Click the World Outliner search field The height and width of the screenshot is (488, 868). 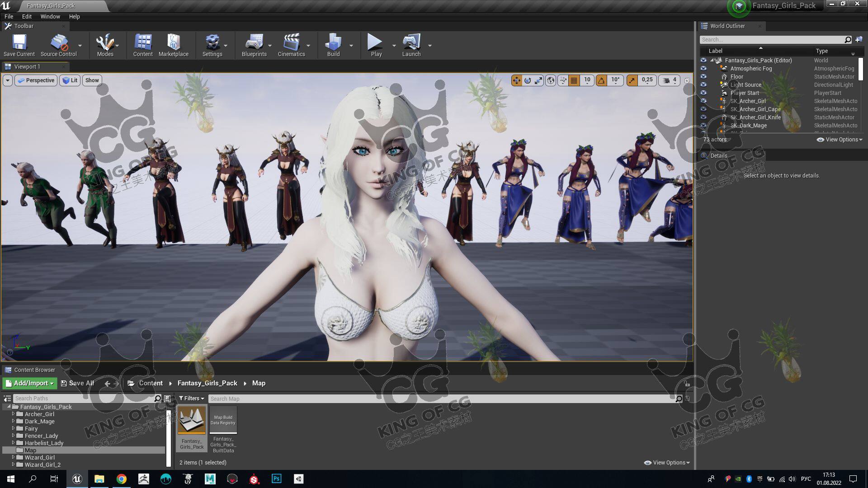pos(771,40)
